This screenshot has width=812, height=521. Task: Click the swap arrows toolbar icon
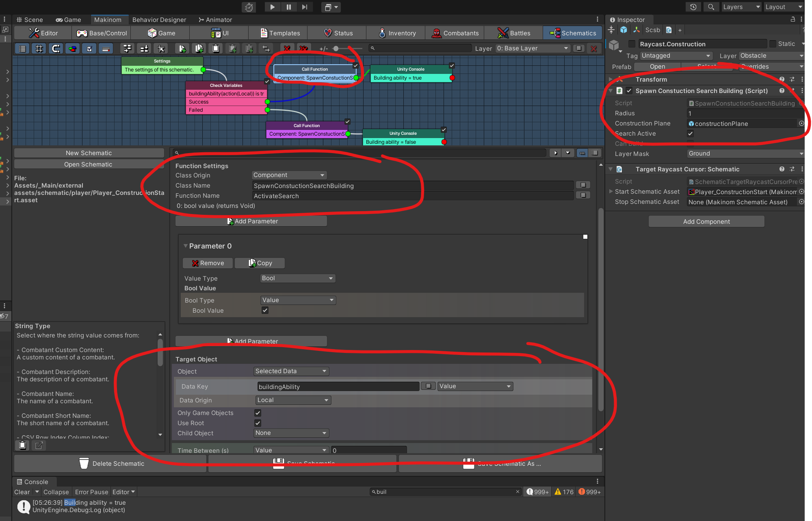click(x=266, y=49)
